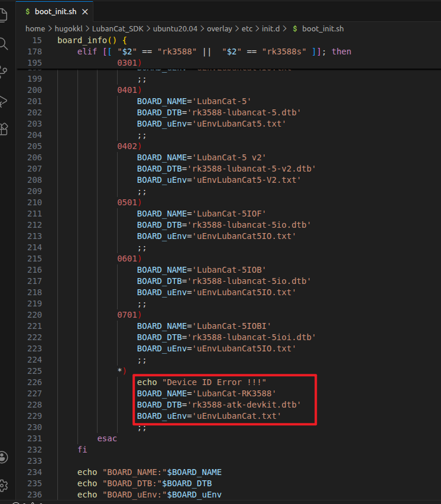Open the Explorer view in activity bar

coord(3,15)
